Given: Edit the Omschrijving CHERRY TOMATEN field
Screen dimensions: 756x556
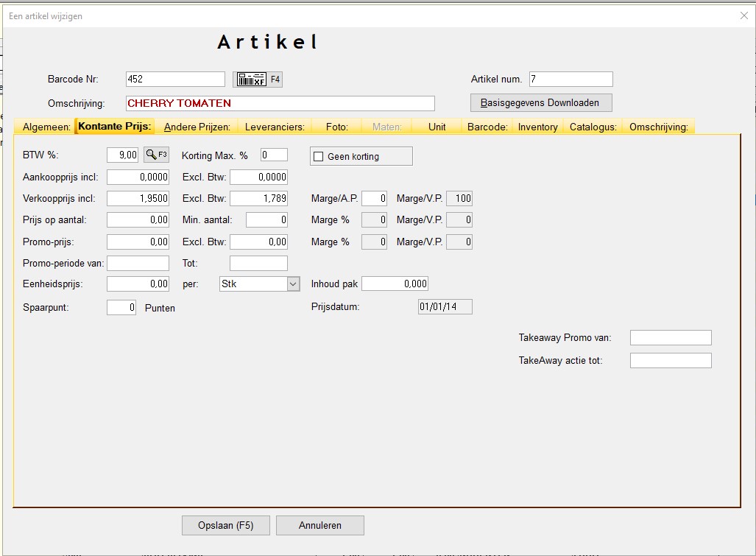Looking at the screenshot, I should click(280, 103).
